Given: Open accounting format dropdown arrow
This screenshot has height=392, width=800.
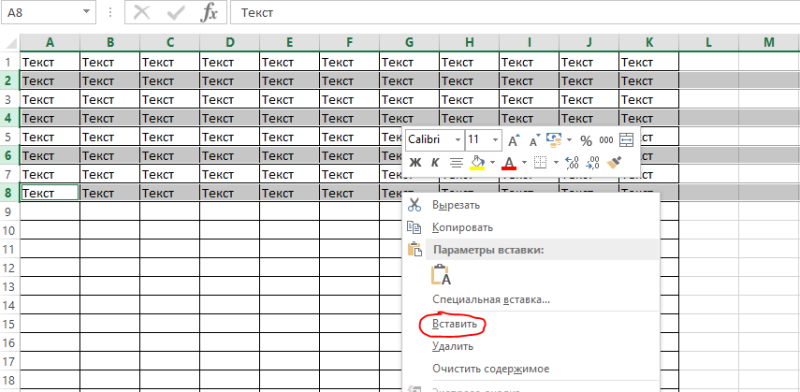Looking at the screenshot, I should (x=569, y=140).
